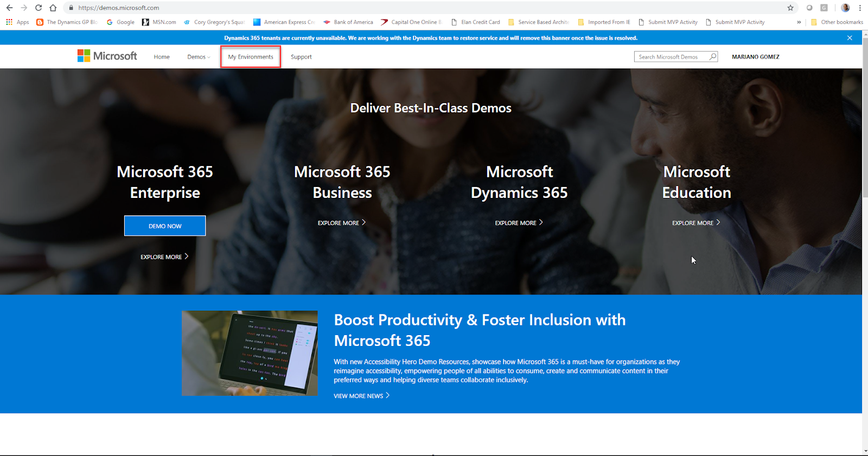The width and height of the screenshot is (868, 456).
Task: Bookmark this page with the star icon
Action: (790, 8)
